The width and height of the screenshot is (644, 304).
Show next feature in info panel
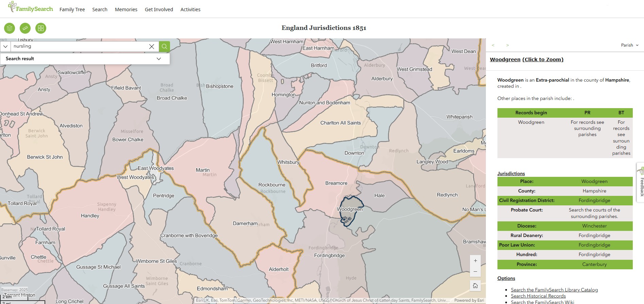coord(507,45)
